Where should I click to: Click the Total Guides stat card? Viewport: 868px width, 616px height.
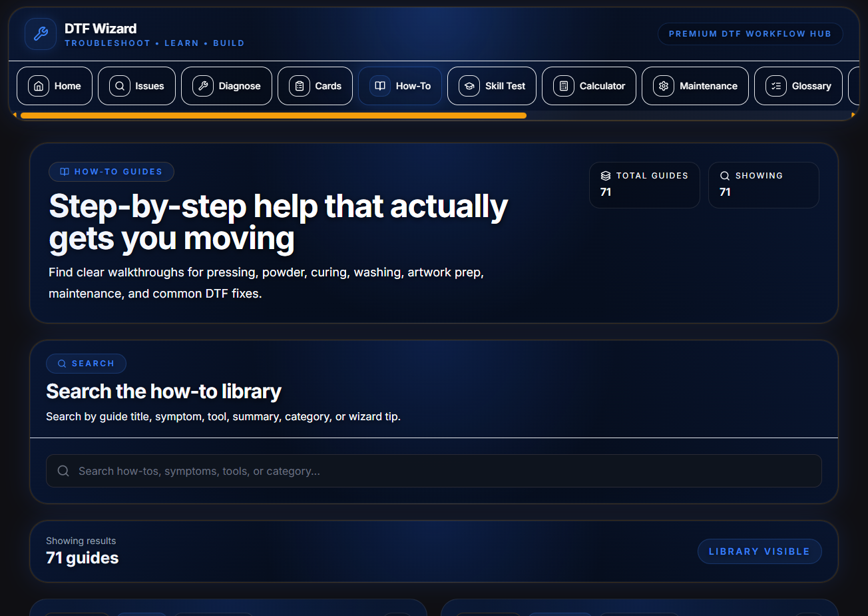pos(644,184)
